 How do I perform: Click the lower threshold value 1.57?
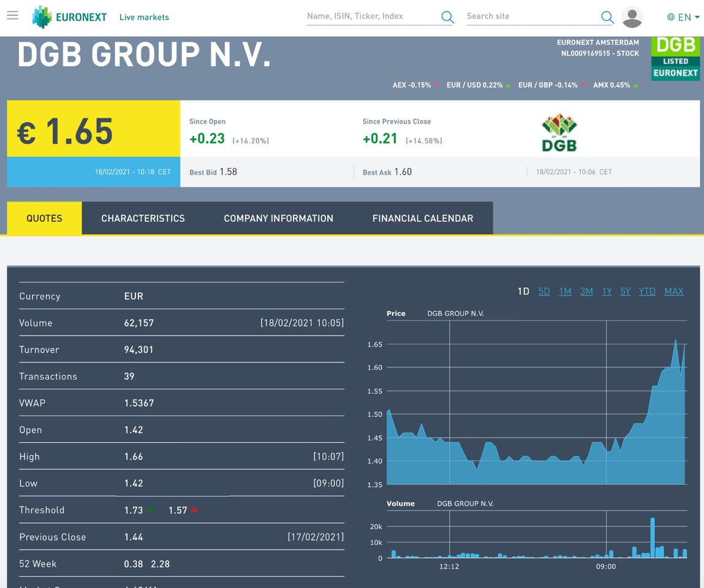[x=178, y=510]
